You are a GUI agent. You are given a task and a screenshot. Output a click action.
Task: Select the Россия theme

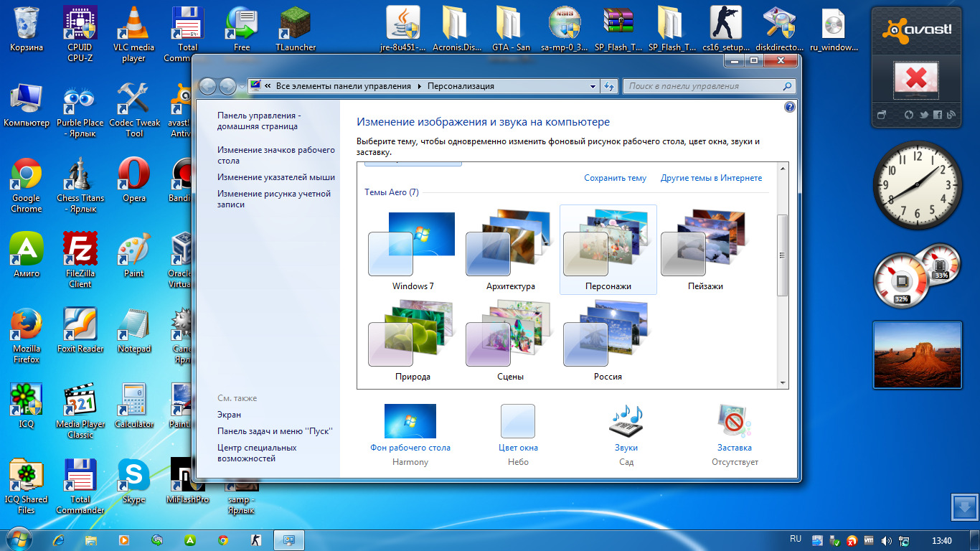[x=608, y=342]
